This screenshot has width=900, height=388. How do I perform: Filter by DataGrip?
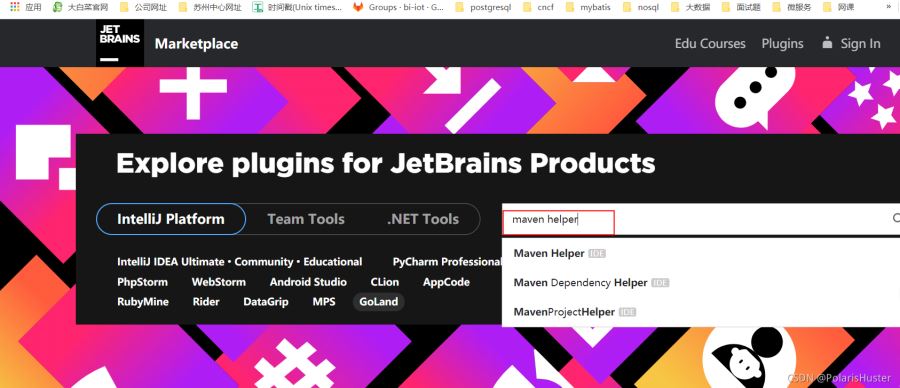coord(266,301)
